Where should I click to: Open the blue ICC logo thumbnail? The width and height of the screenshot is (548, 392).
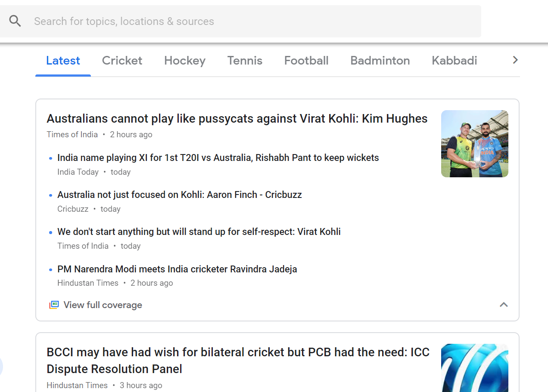(x=475, y=368)
